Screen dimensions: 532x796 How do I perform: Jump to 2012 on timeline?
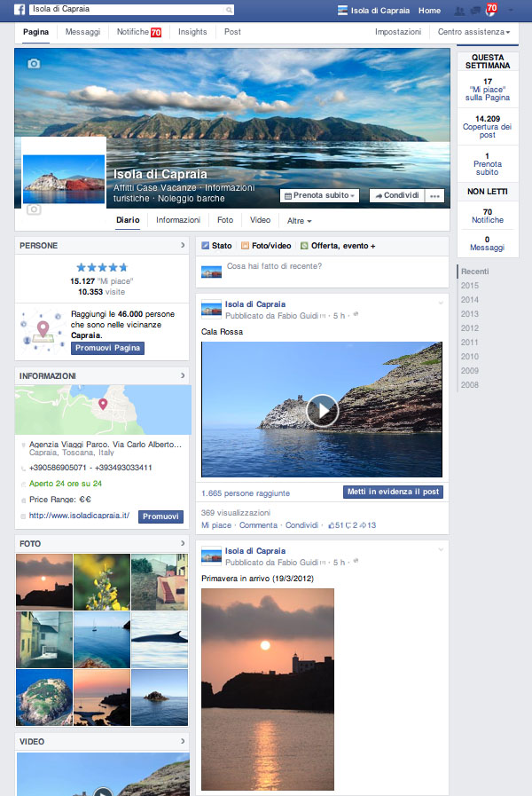tap(470, 328)
